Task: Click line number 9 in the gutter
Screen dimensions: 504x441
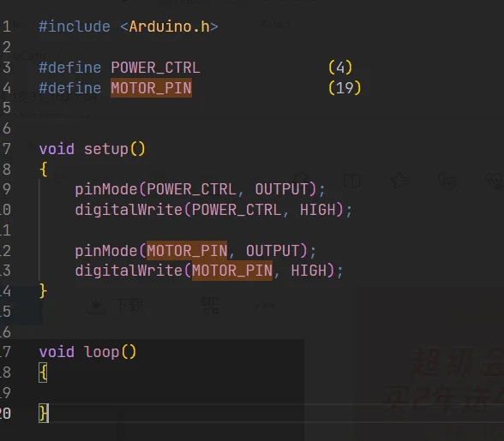Action: 7,189
